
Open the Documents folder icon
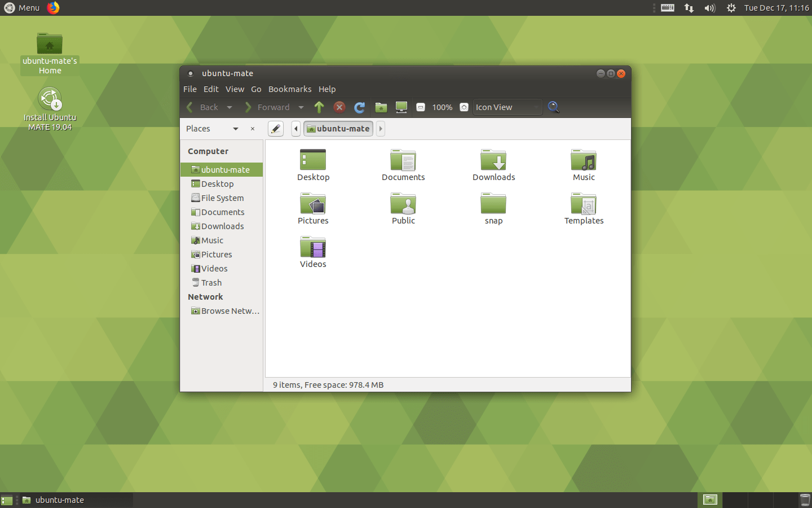tap(403, 160)
